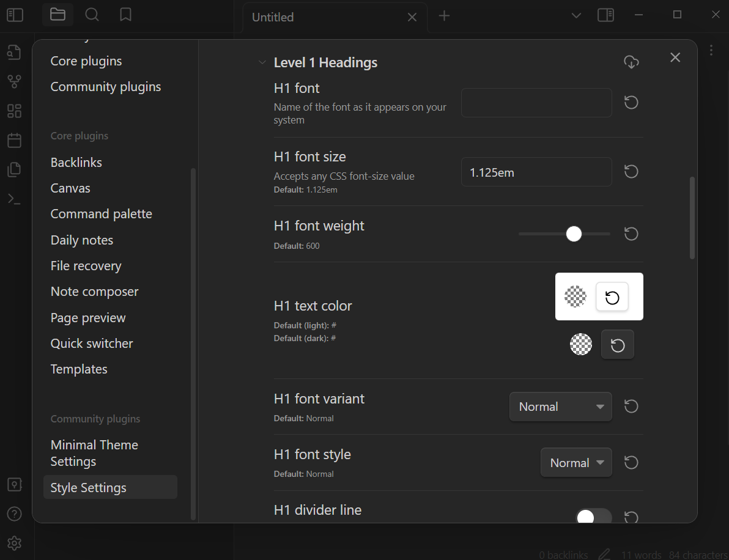The height and width of the screenshot is (560, 729).
Task: Open new tab with plus icon
Action: point(444,16)
